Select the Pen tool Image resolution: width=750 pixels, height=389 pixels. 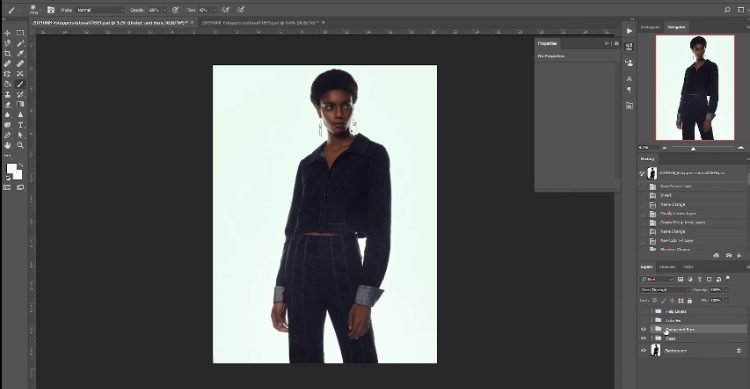pyautogui.click(x=7, y=135)
